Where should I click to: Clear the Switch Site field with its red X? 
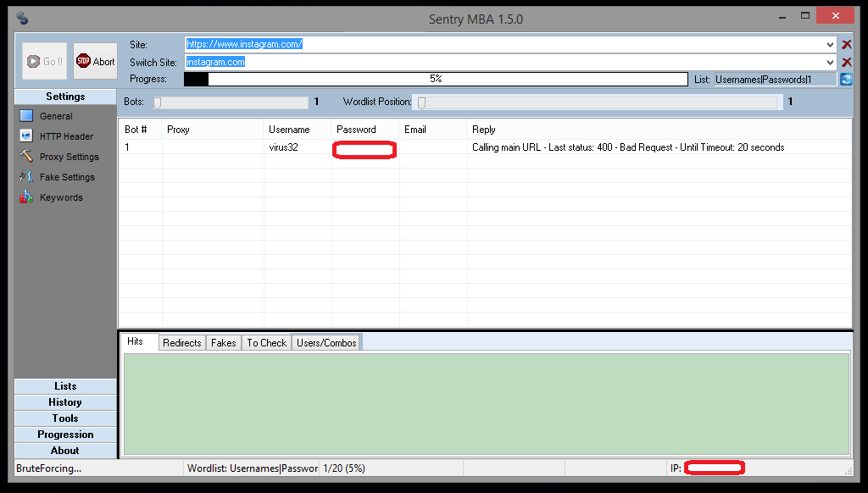[847, 62]
